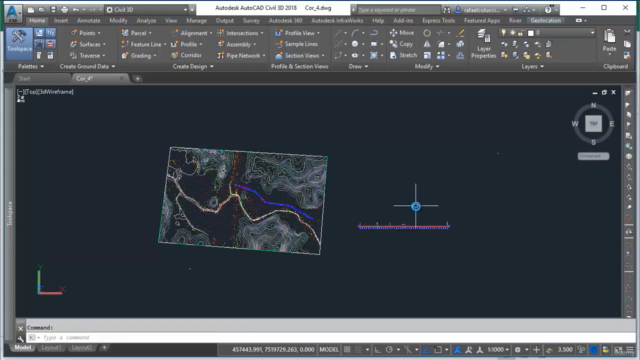
Task: Expand the Create Design panel
Action: point(193,66)
